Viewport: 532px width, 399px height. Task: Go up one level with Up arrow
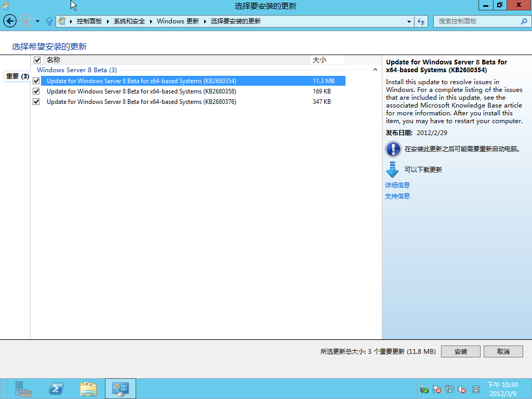point(49,21)
